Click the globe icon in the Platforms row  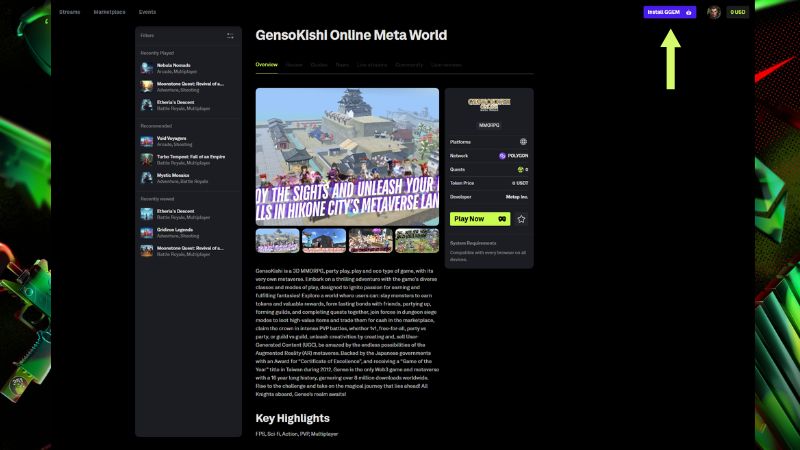coord(523,142)
